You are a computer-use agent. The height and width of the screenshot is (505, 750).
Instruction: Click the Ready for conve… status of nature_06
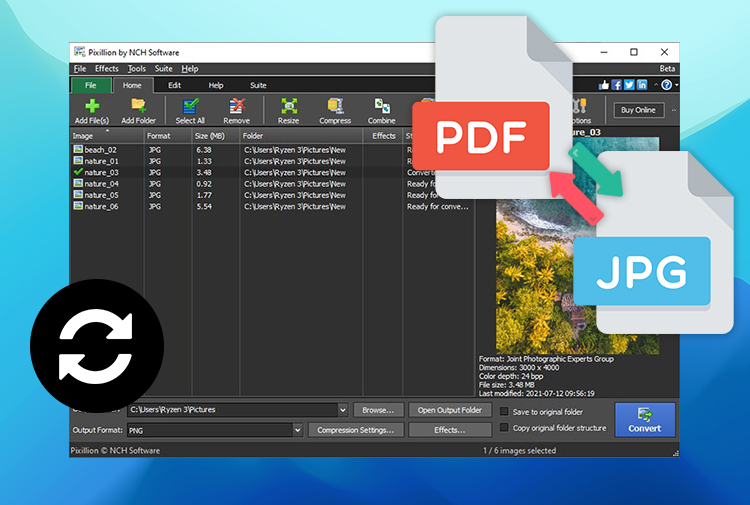tap(438, 207)
